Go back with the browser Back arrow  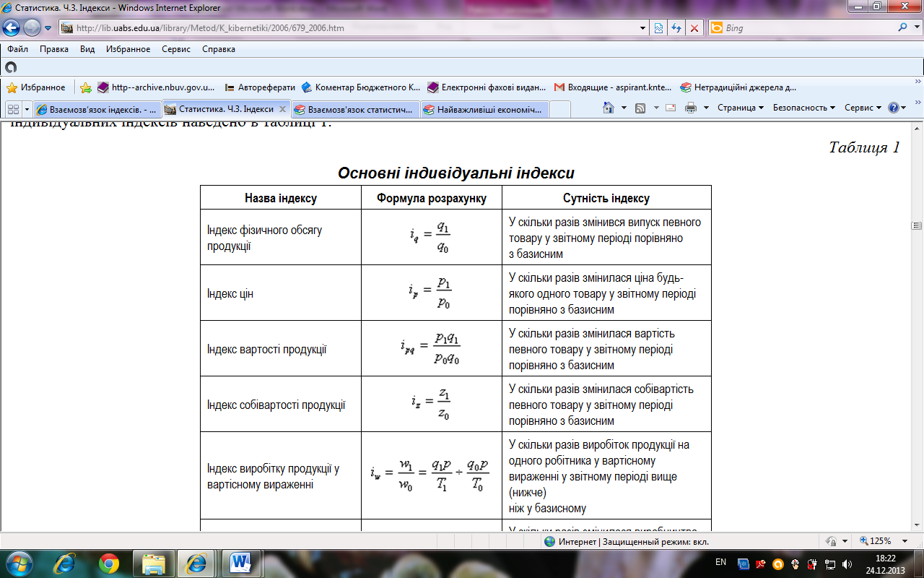(x=12, y=28)
